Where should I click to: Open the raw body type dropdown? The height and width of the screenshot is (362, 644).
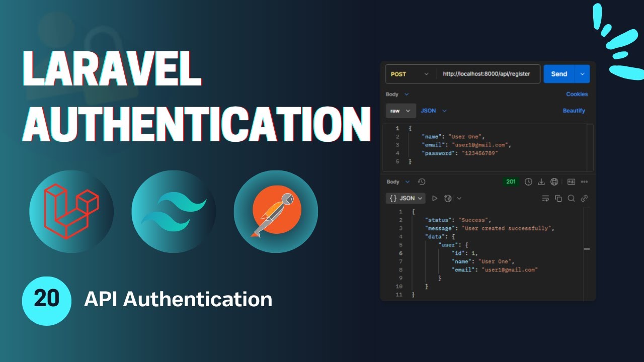pyautogui.click(x=401, y=111)
